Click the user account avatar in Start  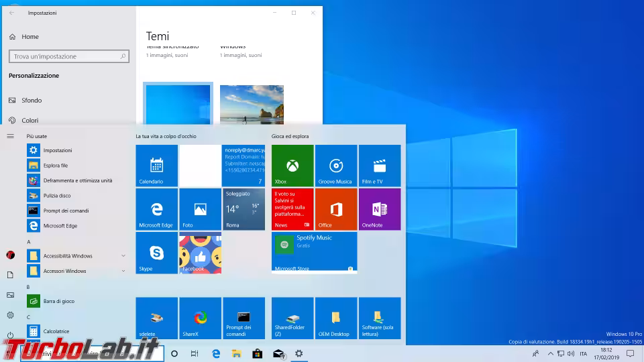[x=11, y=255]
